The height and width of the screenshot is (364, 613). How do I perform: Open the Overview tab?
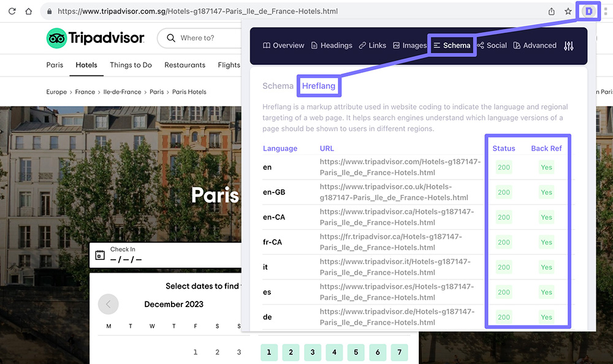click(x=283, y=45)
